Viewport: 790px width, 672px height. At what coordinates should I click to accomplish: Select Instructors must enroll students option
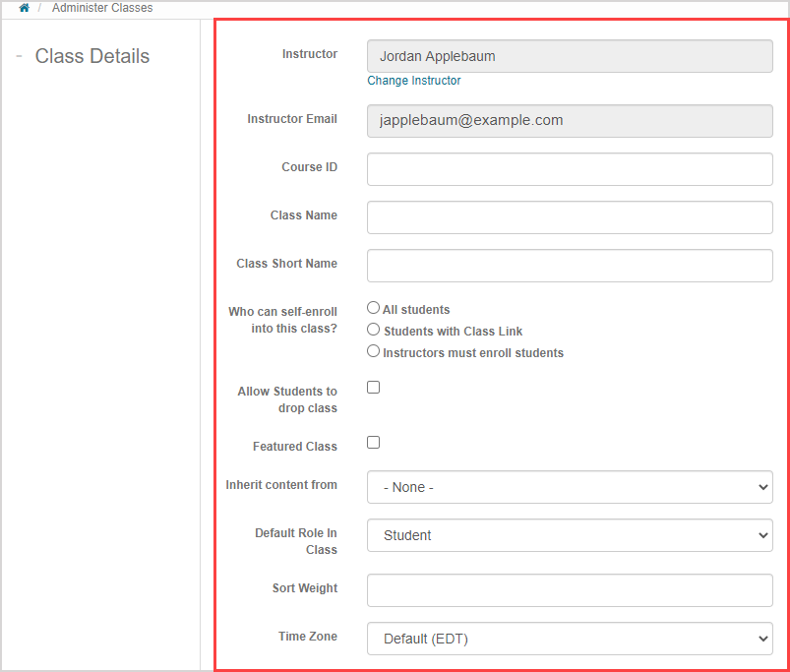(374, 351)
